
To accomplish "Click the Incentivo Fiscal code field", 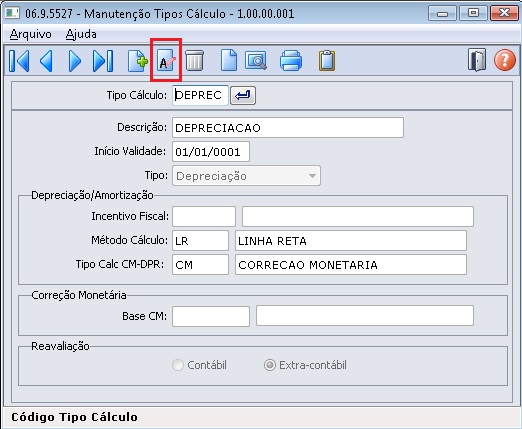I will (204, 216).
